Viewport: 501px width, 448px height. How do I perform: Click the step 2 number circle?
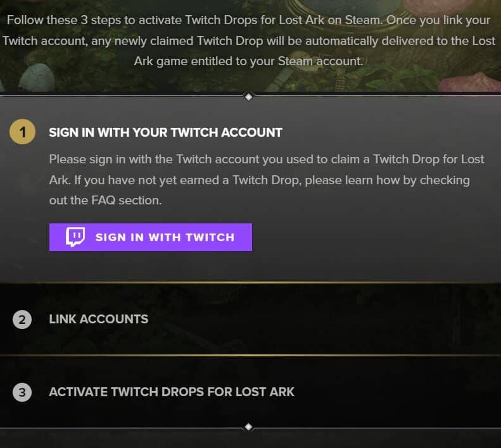[22, 319]
